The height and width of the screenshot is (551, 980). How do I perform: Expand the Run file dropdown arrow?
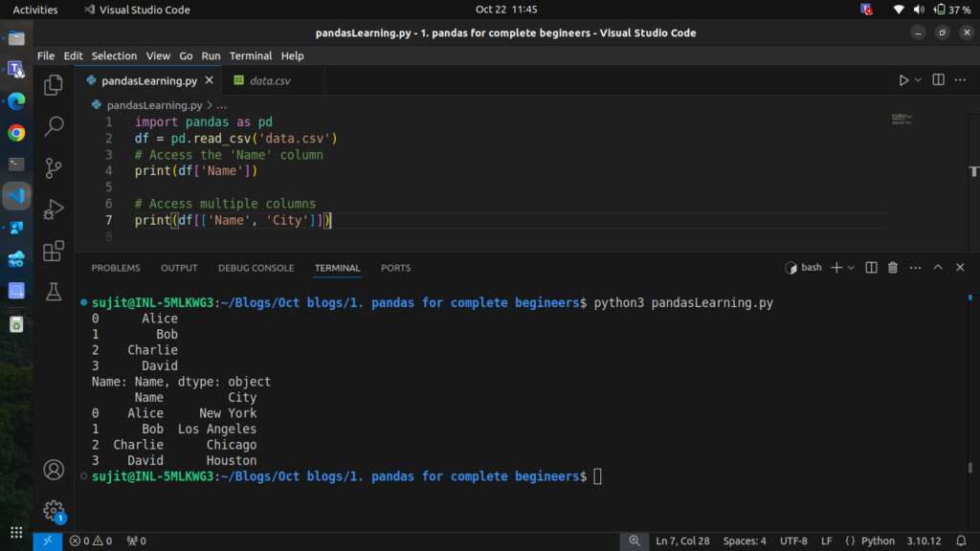[919, 80]
